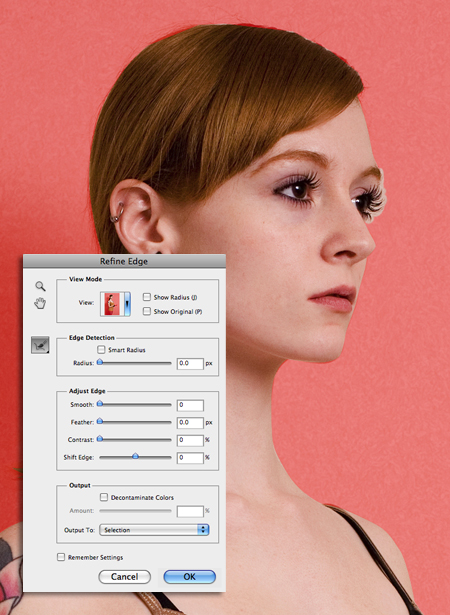Click into the Contrast percentage field
Viewport: 450px width, 615px height.
(190, 440)
